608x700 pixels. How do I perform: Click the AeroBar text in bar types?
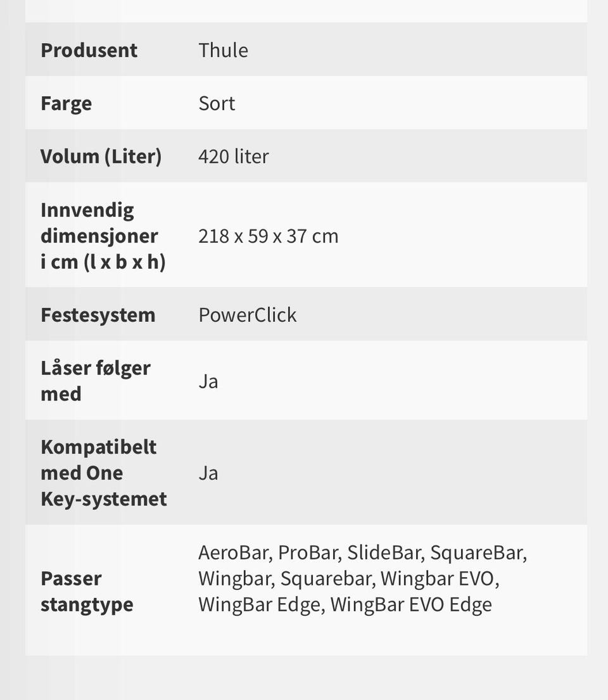click(234, 552)
